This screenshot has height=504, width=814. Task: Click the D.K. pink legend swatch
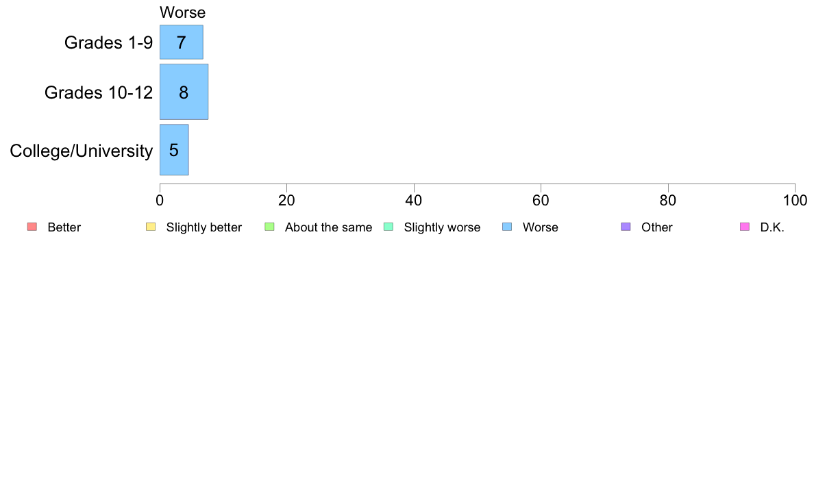(745, 227)
